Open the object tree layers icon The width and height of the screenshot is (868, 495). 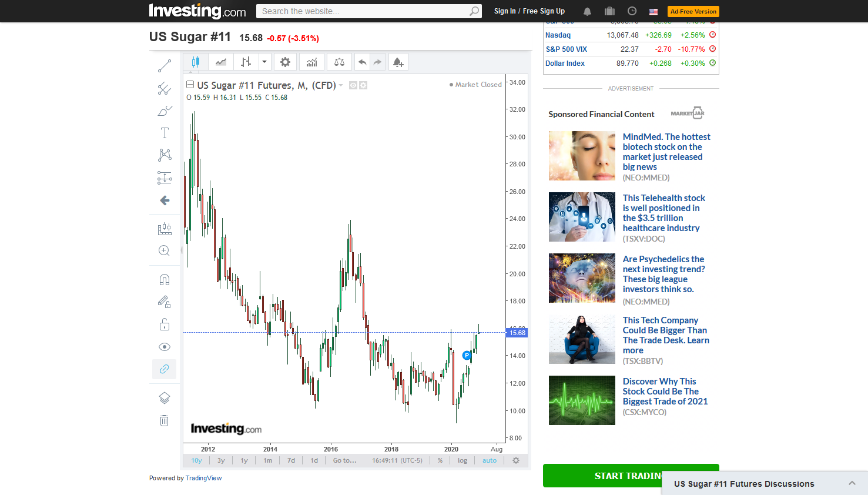click(x=165, y=398)
